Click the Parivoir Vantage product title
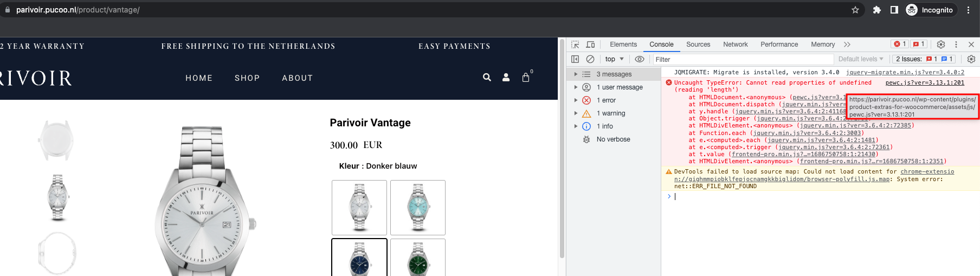The image size is (980, 276). (370, 123)
